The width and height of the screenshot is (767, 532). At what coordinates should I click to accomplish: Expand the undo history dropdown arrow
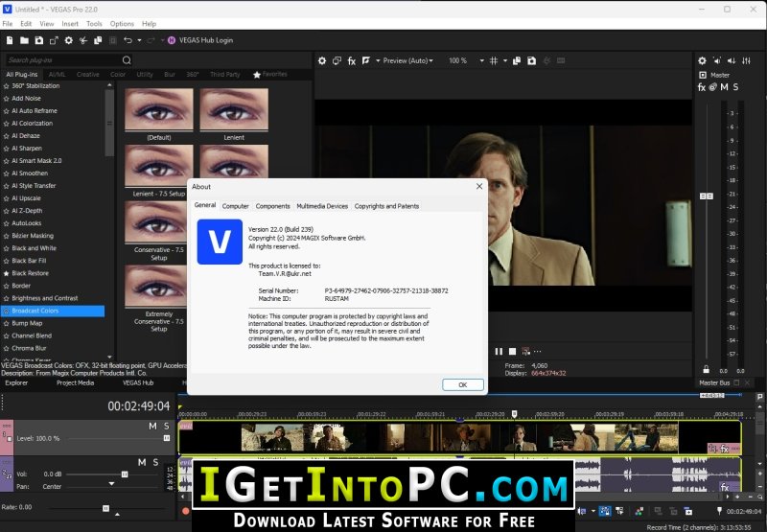pos(139,40)
